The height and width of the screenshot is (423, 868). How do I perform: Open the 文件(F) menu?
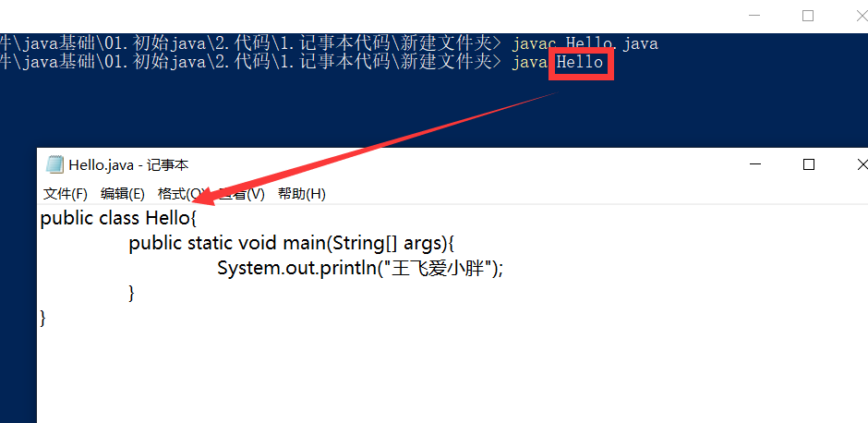(x=66, y=194)
